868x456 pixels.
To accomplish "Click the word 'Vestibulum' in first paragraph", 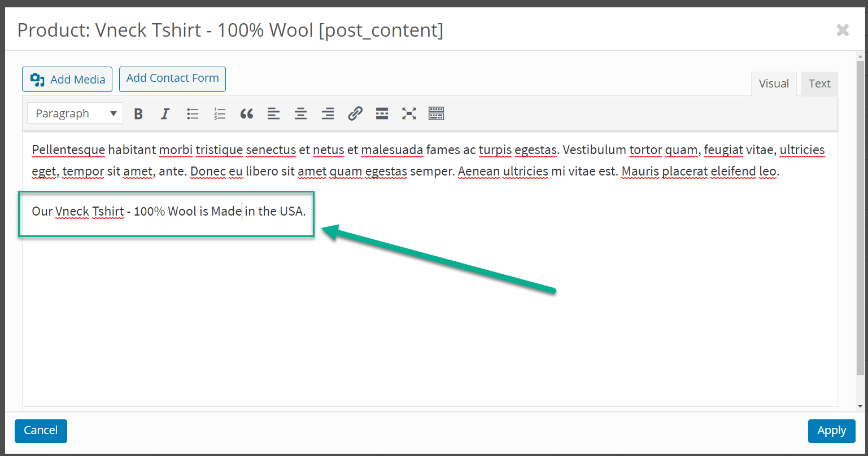I will (595, 150).
